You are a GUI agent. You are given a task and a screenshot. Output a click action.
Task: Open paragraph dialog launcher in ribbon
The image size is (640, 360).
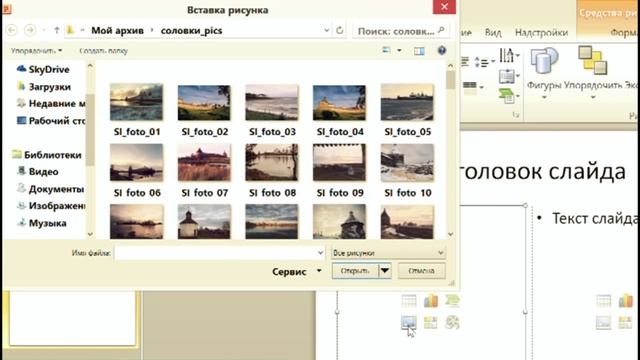tap(516, 116)
